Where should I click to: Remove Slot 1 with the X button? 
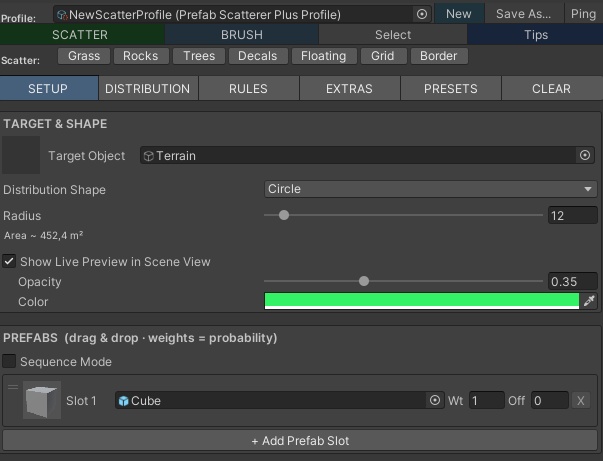point(581,401)
